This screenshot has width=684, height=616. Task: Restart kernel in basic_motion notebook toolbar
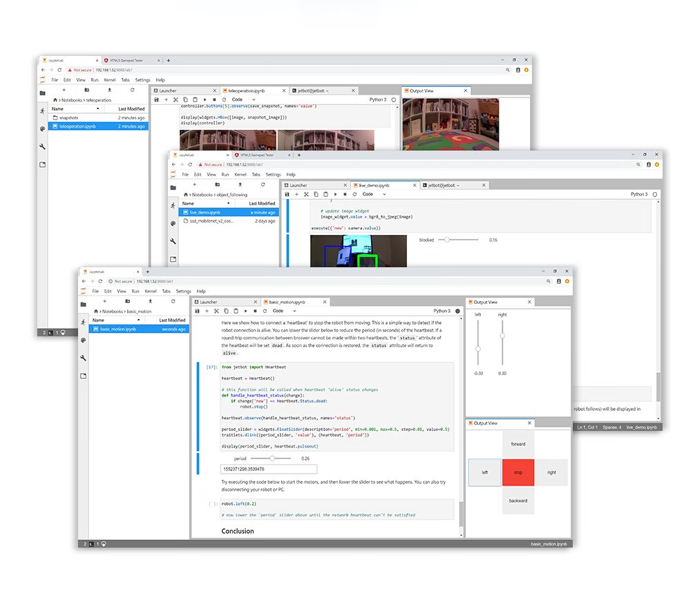pos(265,311)
